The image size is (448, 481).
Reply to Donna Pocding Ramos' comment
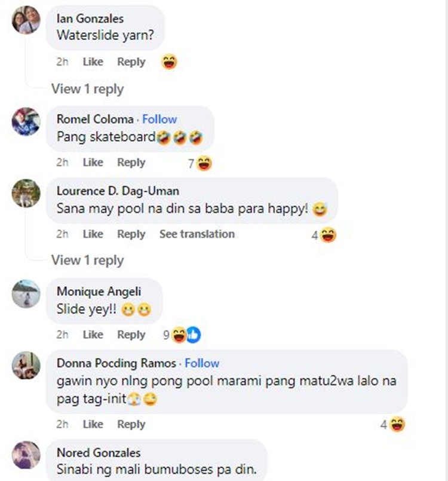pos(131,424)
